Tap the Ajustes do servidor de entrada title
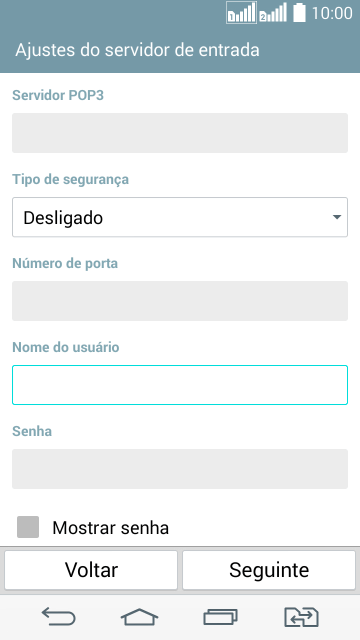 [138, 50]
